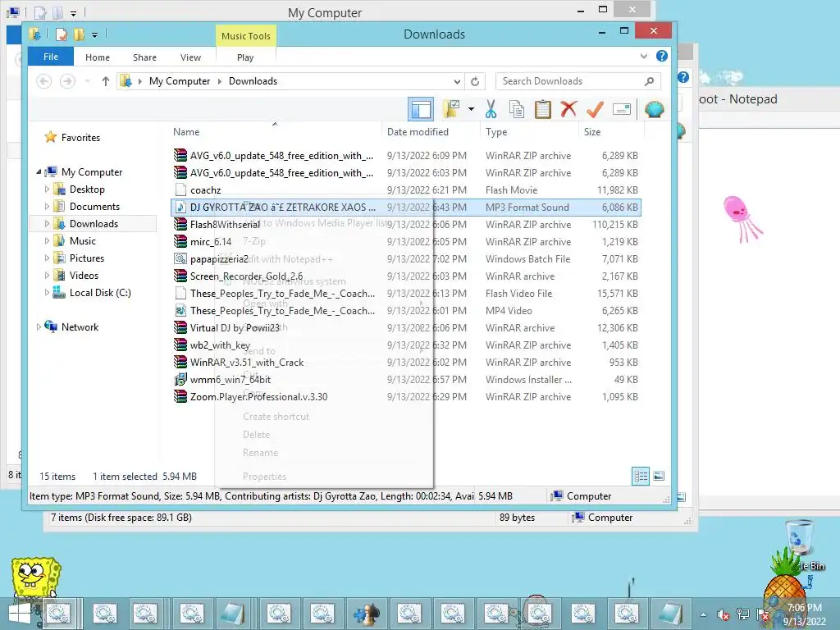Image resolution: width=840 pixels, height=630 pixels.
Task: Go up one folder level
Action: coord(106,81)
